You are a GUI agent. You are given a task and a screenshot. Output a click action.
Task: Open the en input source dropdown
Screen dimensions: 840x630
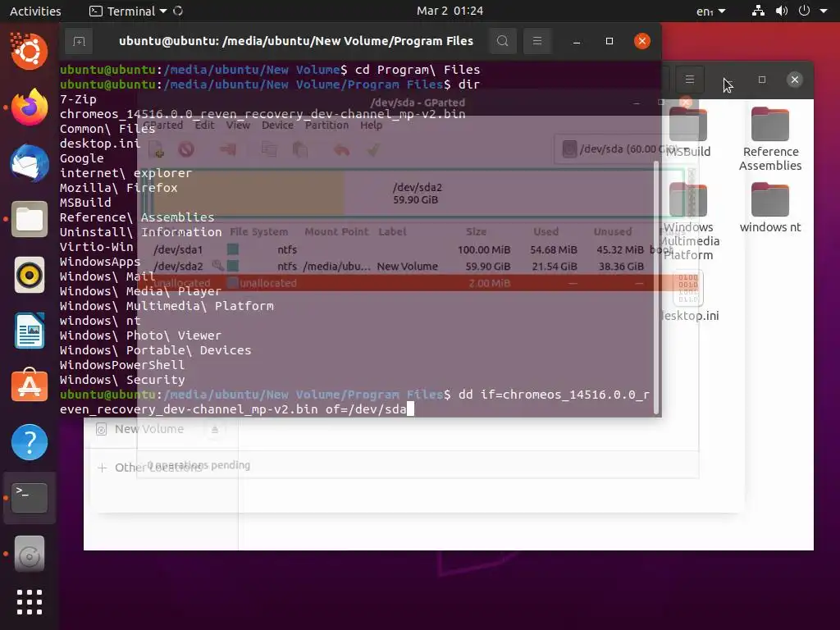[711, 11]
